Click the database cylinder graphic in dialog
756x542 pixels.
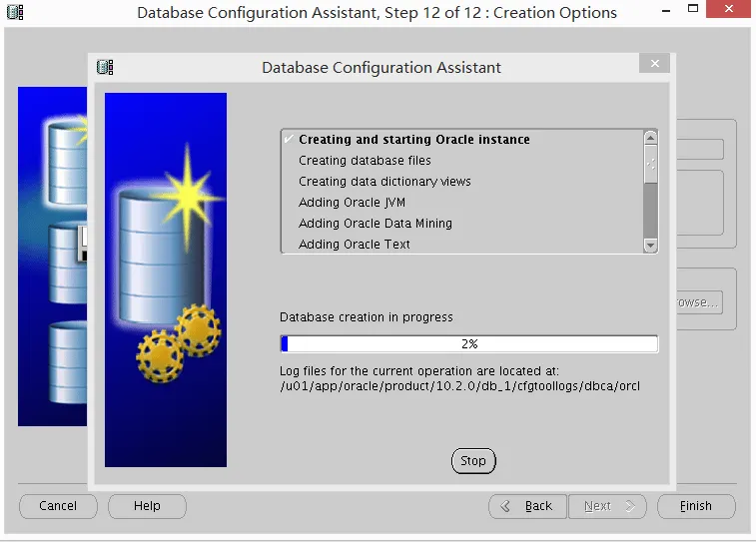(162, 256)
